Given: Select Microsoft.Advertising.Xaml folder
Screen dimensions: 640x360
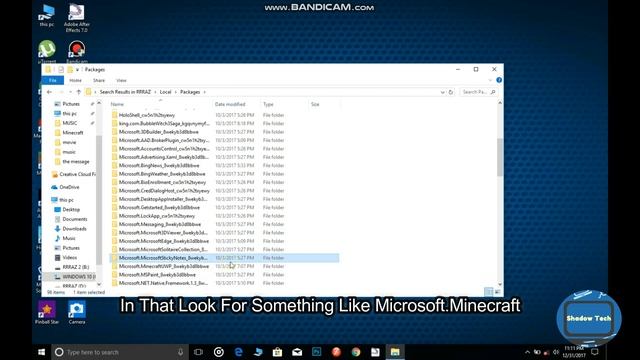Looking at the screenshot, I should 164,157.
